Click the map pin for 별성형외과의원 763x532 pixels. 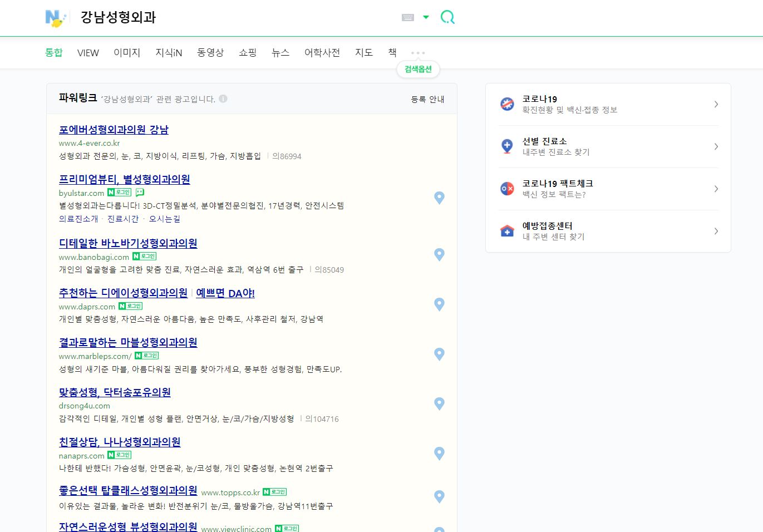click(x=439, y=198)
